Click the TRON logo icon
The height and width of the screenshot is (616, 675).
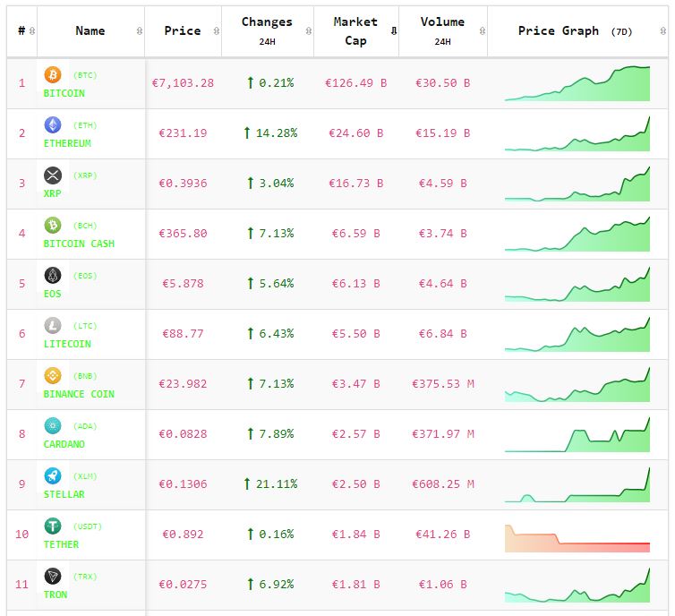[53, 577]
